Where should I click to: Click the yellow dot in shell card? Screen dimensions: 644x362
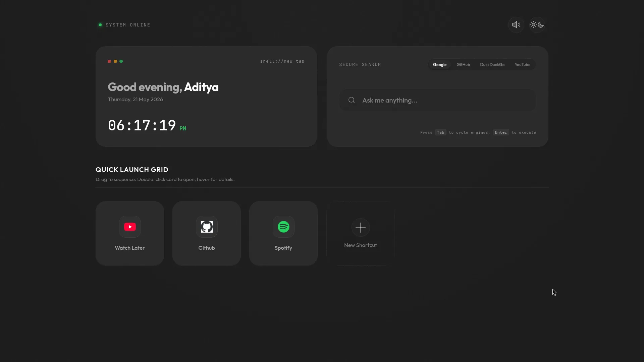115,61
